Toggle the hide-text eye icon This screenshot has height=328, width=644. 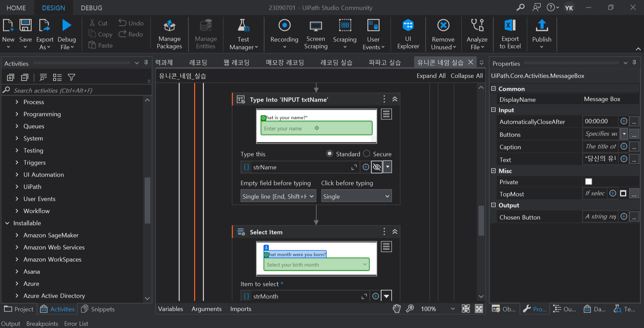(377, 167)
